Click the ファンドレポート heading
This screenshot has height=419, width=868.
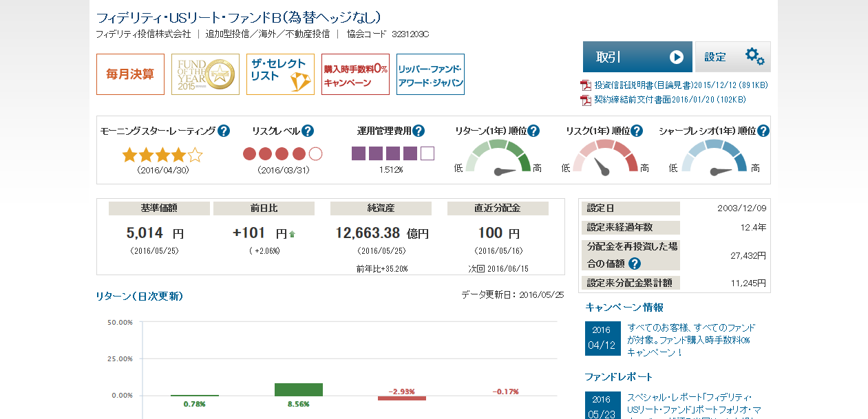(619, 377)
